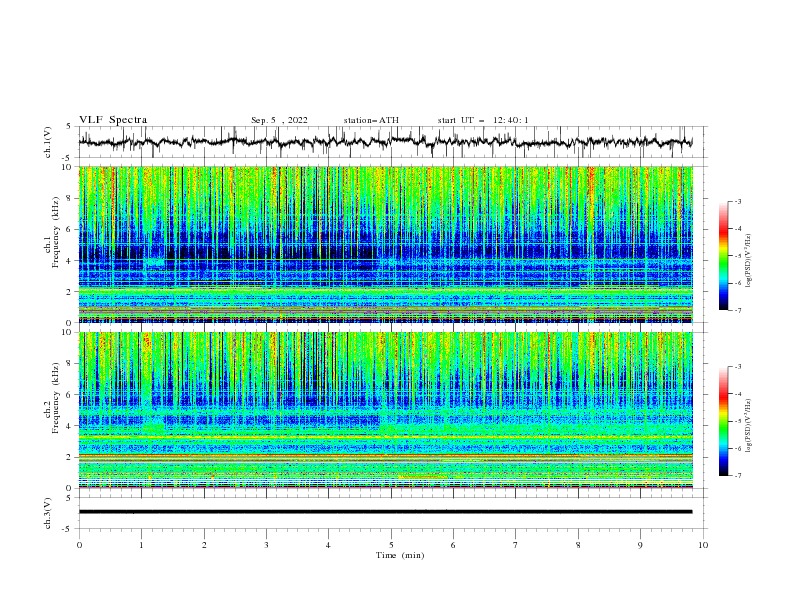792x612 pixels.
Task: Click the ch.1 spectrogram color bar
Action: 723,256
